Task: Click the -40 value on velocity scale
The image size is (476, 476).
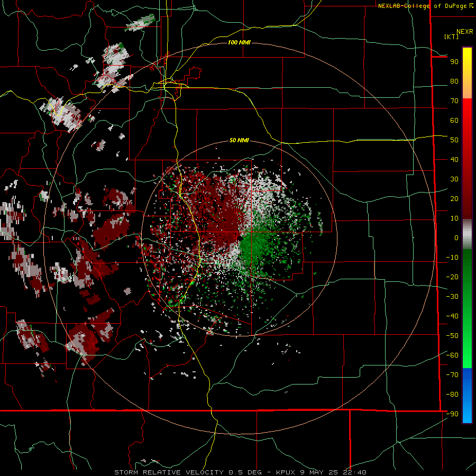Action: [452, 316]
